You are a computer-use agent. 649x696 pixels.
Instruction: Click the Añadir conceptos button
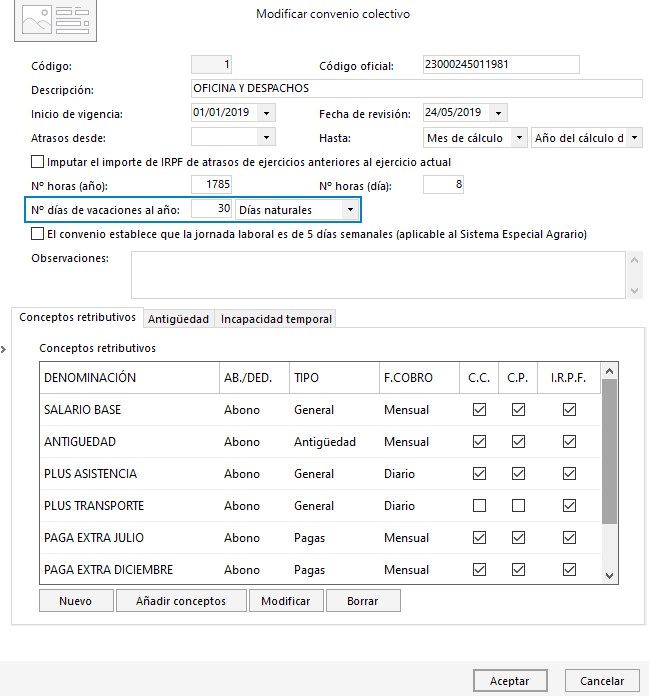pyautogui.click(x=181, y=601)
